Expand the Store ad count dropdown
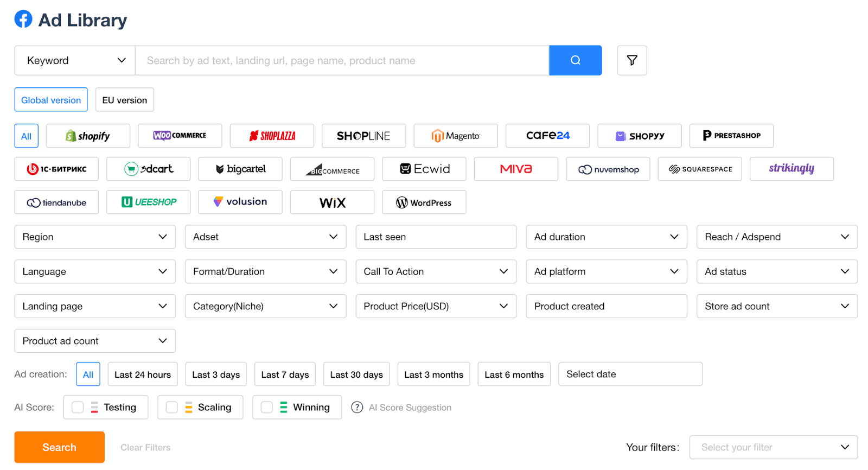 [777, 306]
